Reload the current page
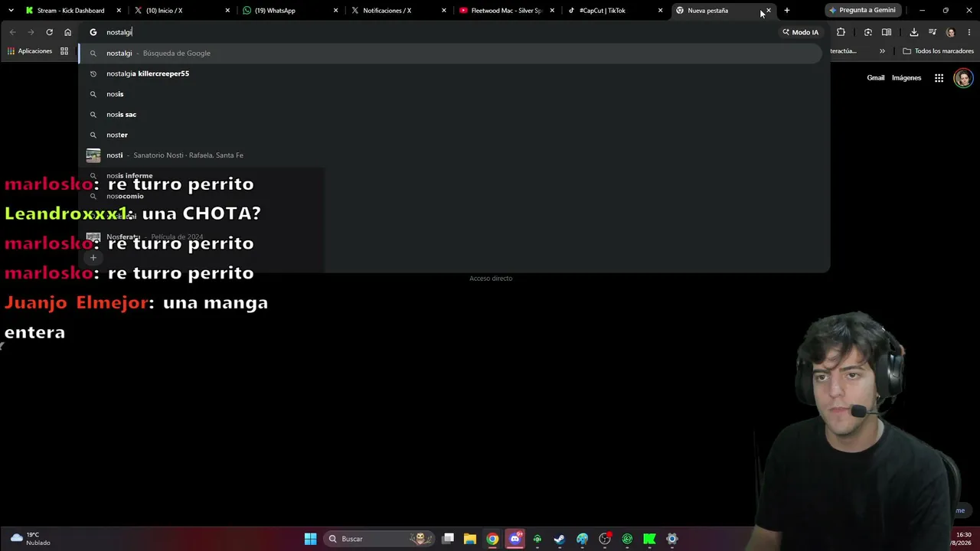Screen dimensions: 980x551 pos(49,32)
